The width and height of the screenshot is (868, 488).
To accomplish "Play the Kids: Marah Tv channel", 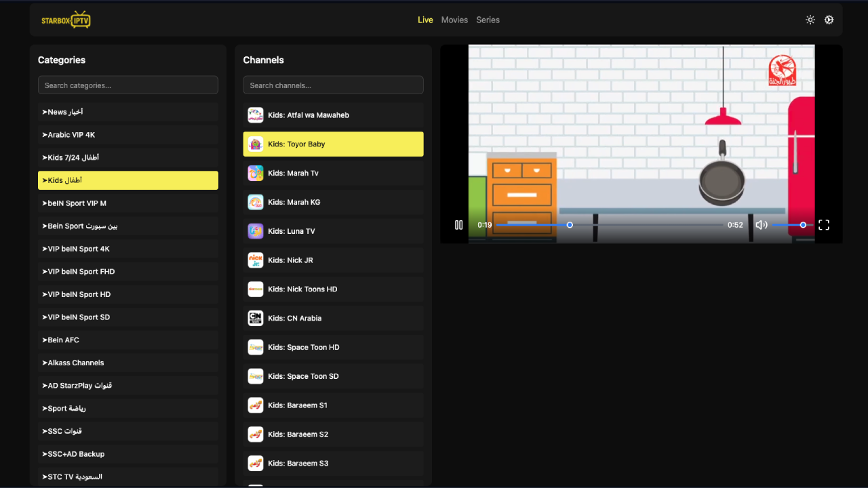I will pos(334,174).
